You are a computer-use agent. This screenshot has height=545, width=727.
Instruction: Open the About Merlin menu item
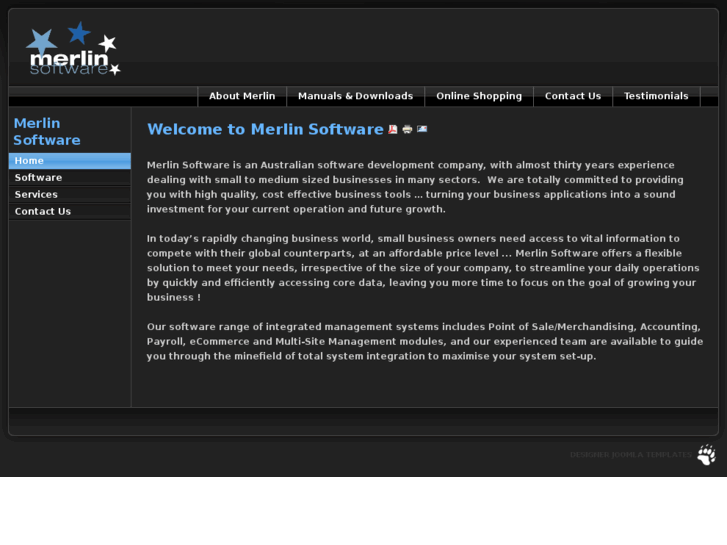tap(242, 96)
